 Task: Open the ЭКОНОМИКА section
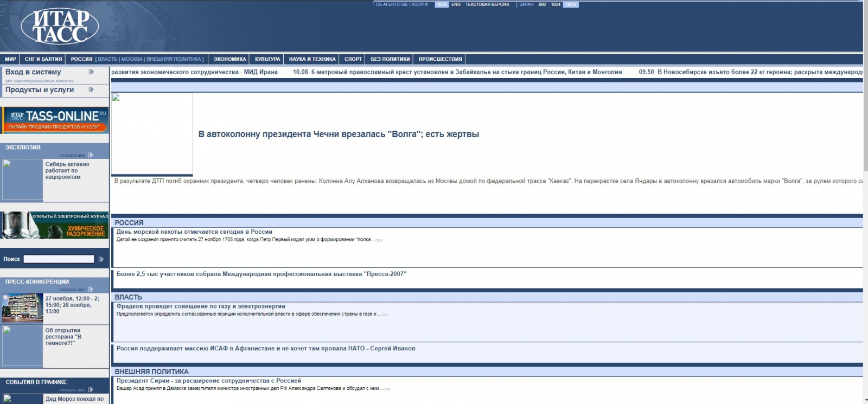(x=230, y=59)
